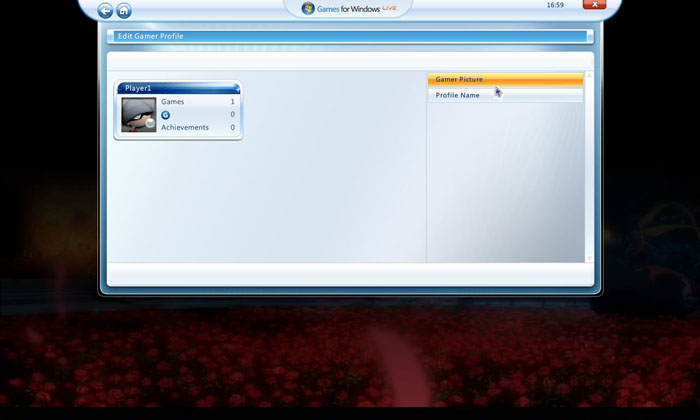Select the Gamer Picture option

coord(505,79)
